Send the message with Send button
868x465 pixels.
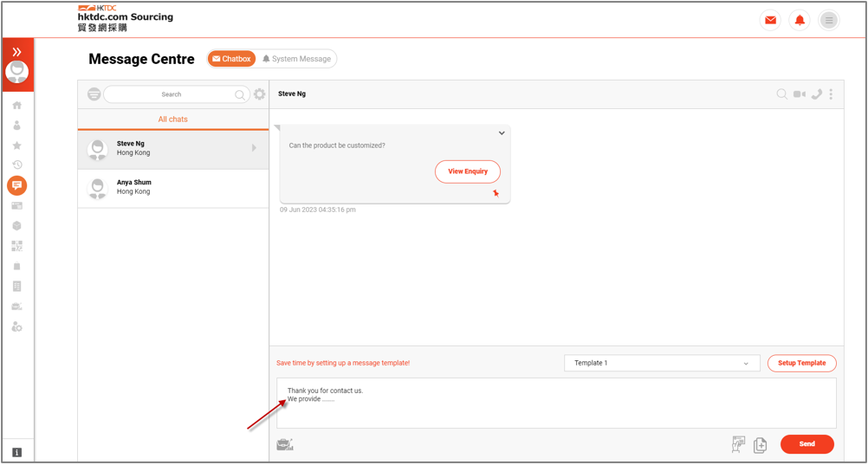(x=807, y=444)
